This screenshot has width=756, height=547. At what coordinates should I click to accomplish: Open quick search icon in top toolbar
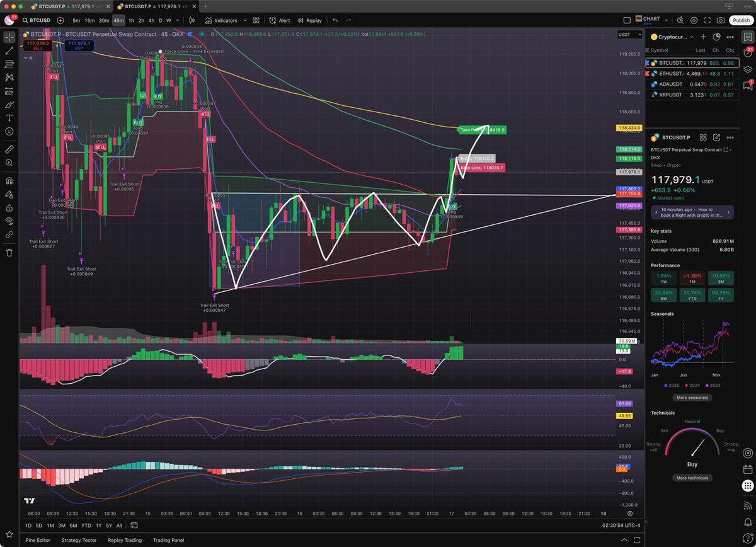click(x=679, y=20)
